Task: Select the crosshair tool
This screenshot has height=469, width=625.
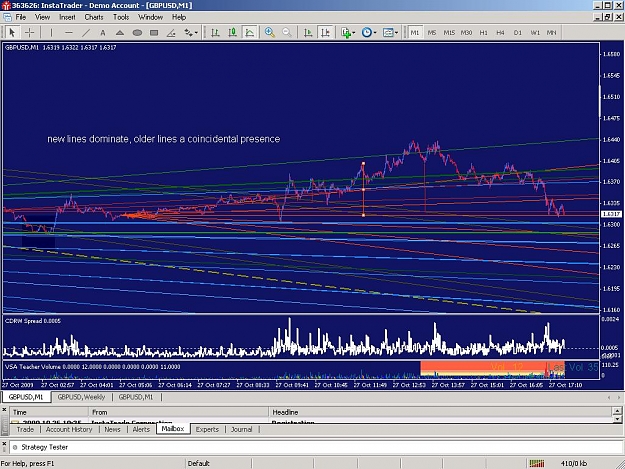Action: pyautogui.click(x=29, y=32)
